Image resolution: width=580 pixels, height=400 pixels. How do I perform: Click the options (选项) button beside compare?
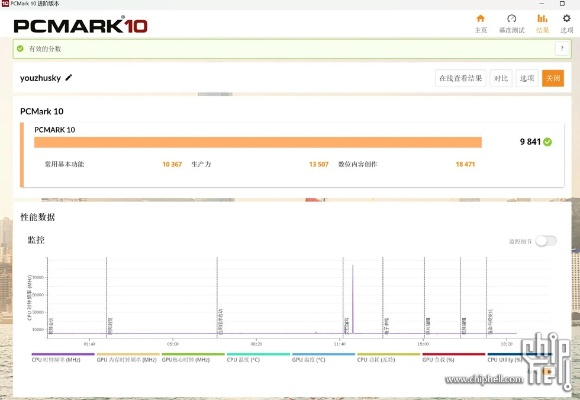coord(527,78)
